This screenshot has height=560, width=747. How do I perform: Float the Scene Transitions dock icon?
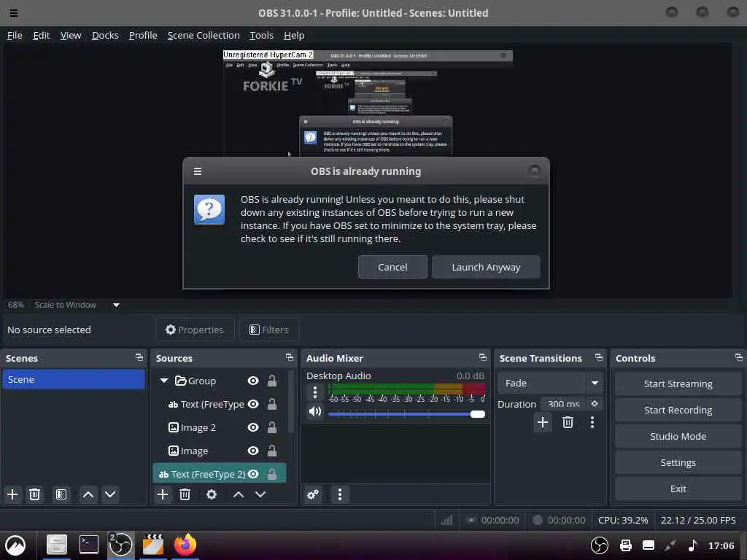tap(599, 357)
